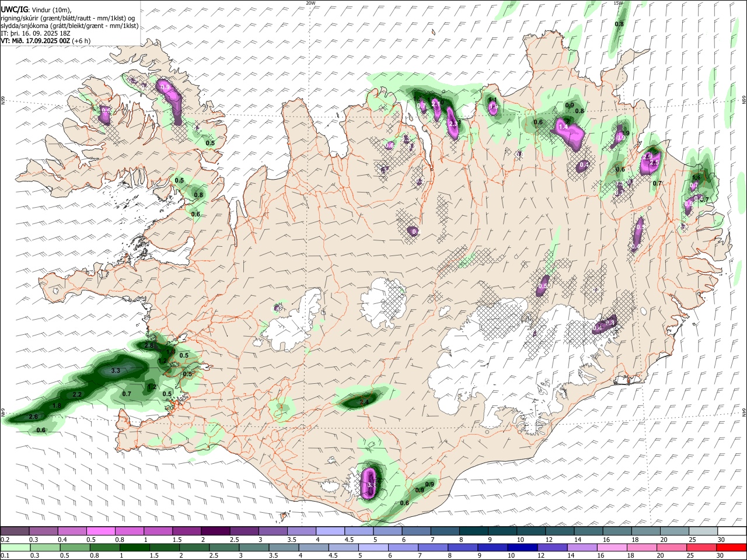Click the 1.8 rainfall value on the map
The image size is (747, 560).
57,405
